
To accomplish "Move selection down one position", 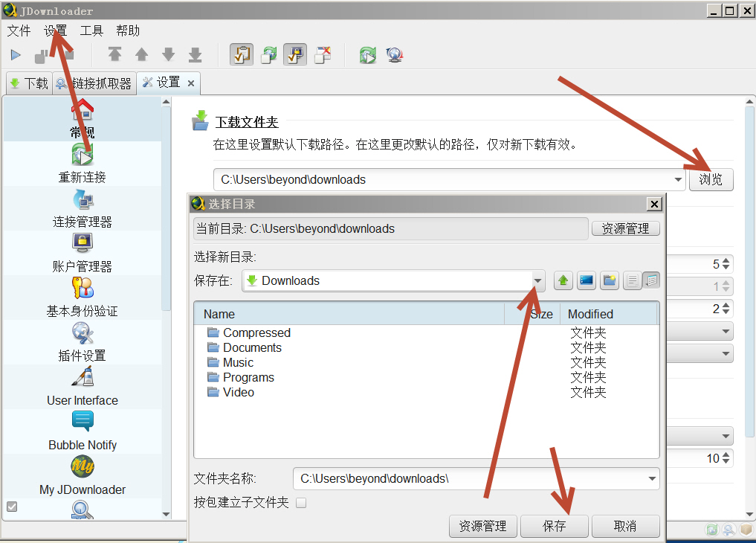I will (x=168, y=54).
